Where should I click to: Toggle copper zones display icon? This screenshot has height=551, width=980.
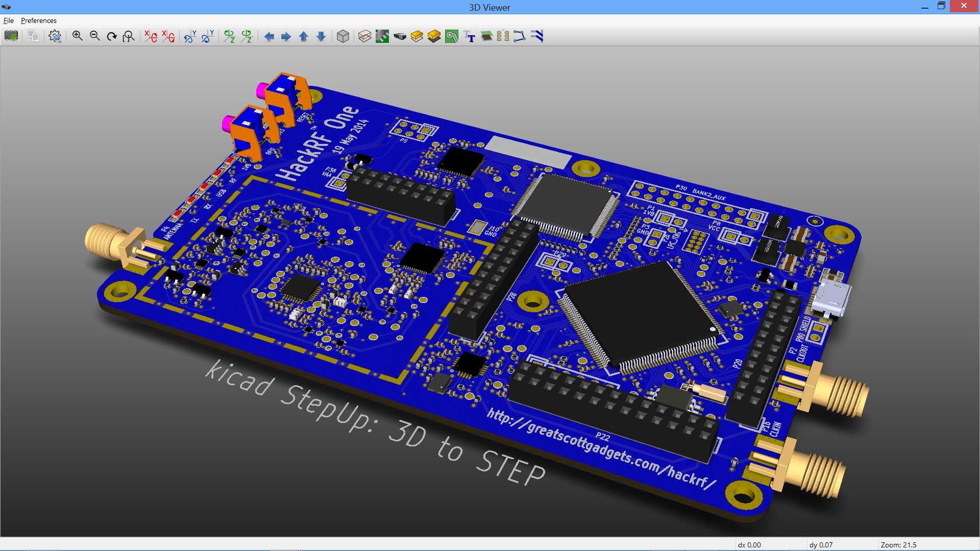click(452, 36)
